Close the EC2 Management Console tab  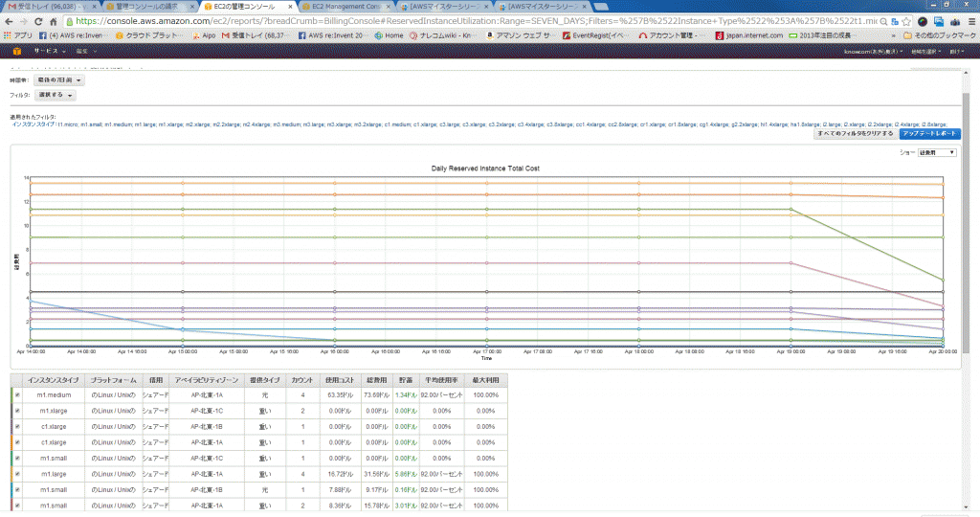389,7
